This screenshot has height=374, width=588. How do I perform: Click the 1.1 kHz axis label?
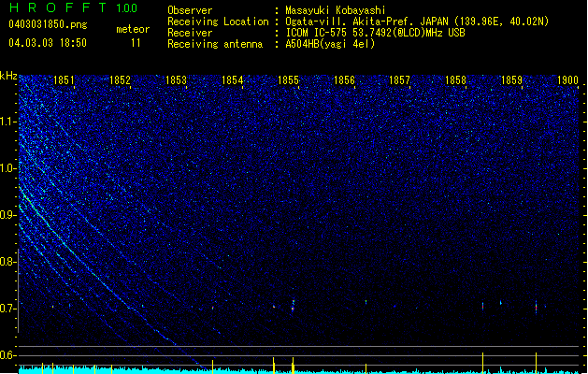(x=8, y=122)
